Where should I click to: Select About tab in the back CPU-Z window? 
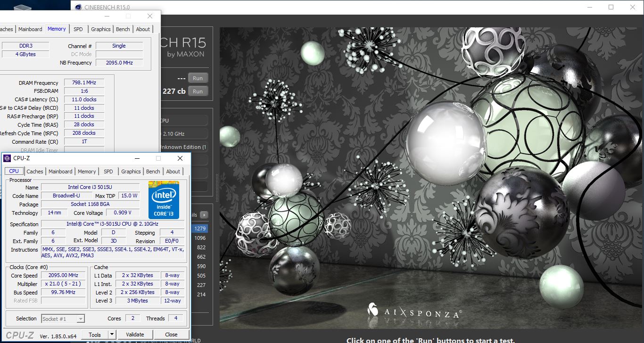point(143,29)
